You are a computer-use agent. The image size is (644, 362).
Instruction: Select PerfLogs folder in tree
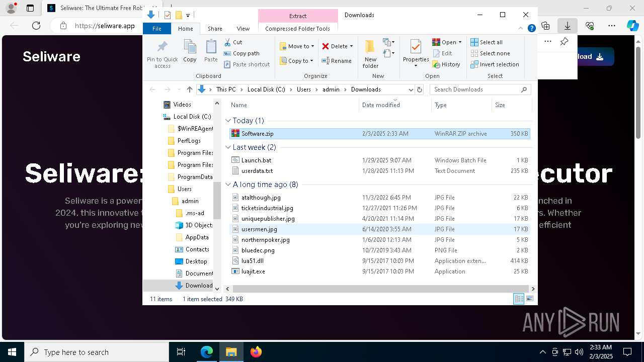(189, 141)
